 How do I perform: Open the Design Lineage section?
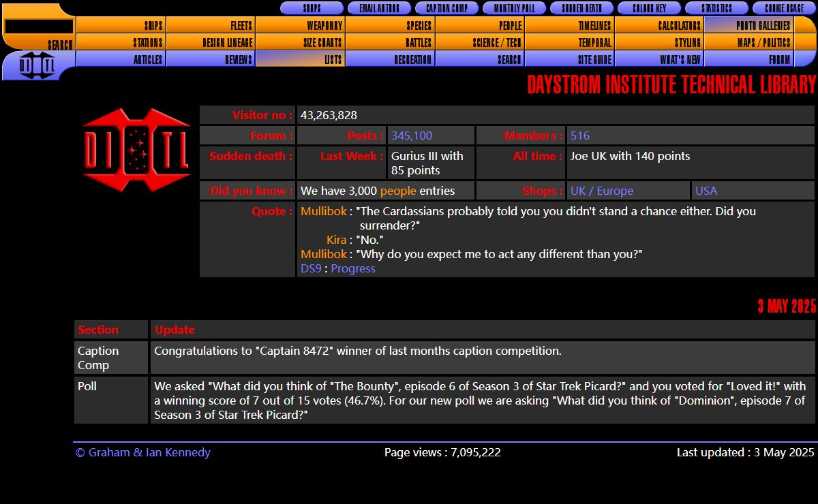(211, 42)
